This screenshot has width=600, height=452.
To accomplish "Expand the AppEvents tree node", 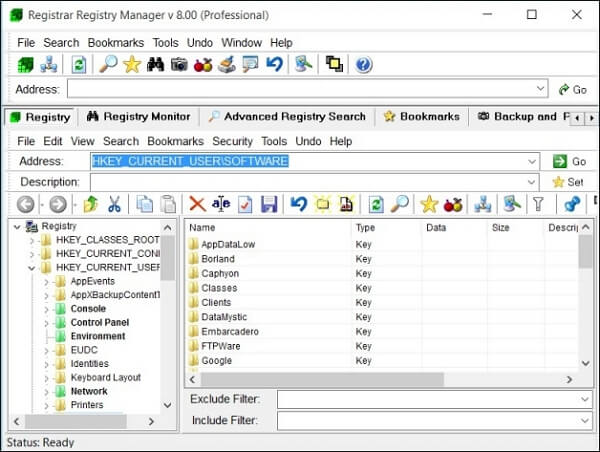I will pyautogui.click(x=46, y=282).
